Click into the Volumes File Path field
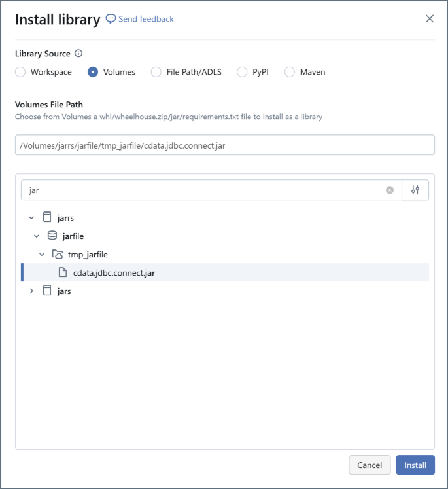448x489 pixels. click(x=224, y=145)
